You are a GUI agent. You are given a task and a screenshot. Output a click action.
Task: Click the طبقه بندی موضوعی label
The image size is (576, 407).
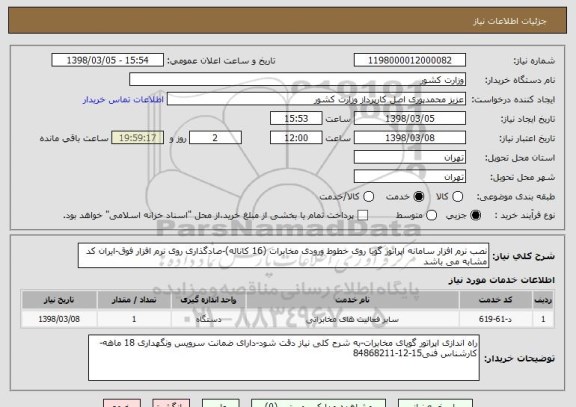coord(516,197)
